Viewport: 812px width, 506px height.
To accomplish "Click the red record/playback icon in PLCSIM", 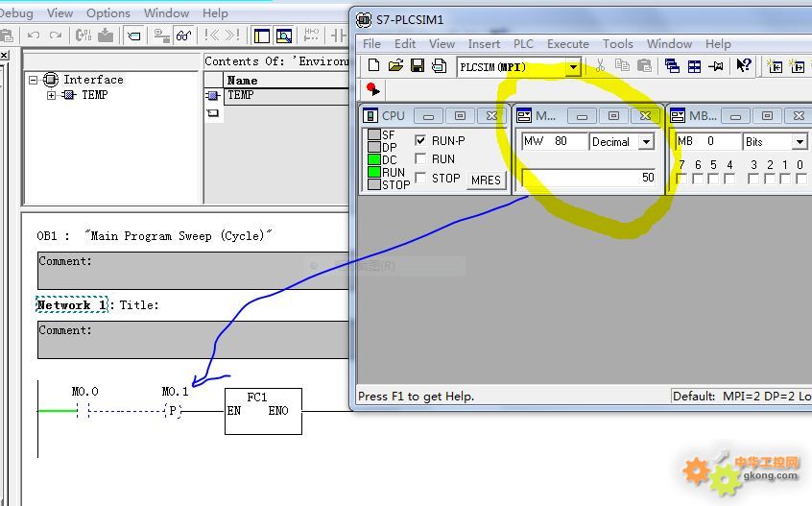I will pyautogui.click(x=372, y=88).
